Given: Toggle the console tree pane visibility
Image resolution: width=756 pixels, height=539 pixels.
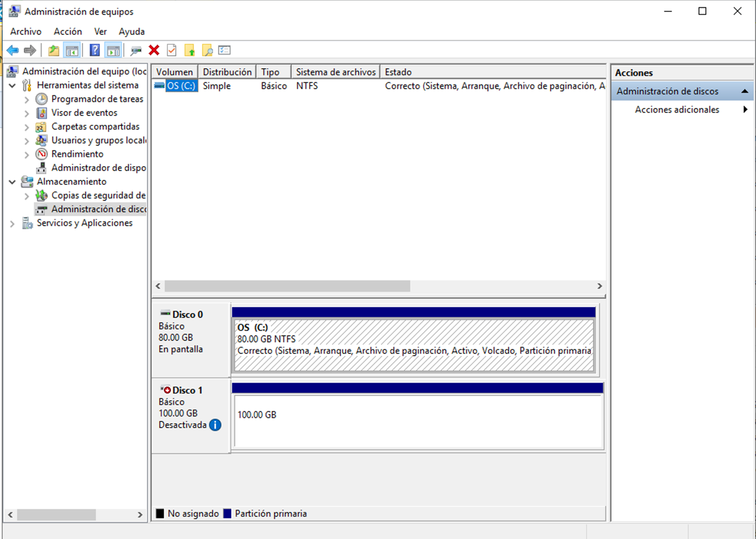Looking at the screenshot, I should click(72, 50).
